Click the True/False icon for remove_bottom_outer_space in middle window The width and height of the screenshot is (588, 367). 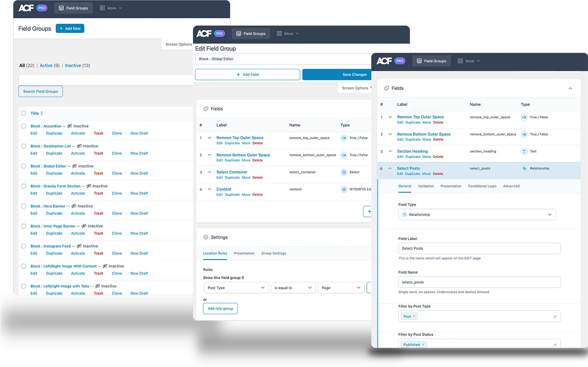point(344,155)
